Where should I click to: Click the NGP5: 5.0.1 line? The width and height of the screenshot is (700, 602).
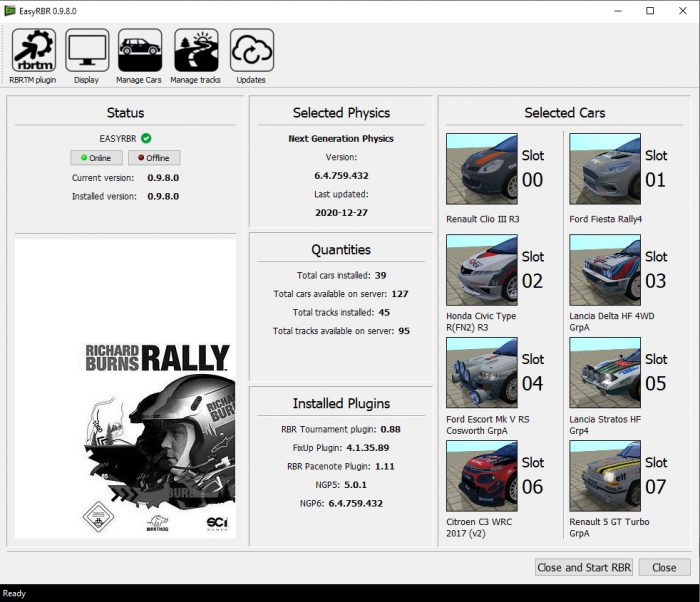pos(341,485)
